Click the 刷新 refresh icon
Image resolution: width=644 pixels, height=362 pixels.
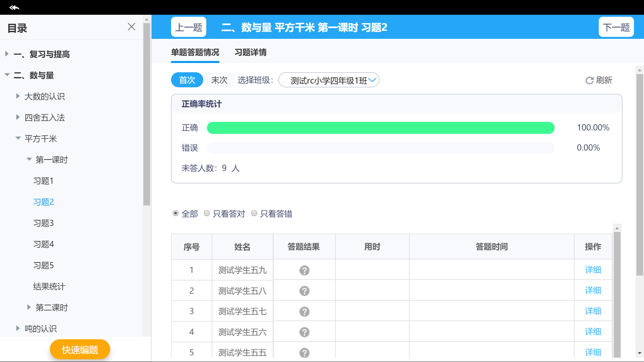click(x=589, y=80)
